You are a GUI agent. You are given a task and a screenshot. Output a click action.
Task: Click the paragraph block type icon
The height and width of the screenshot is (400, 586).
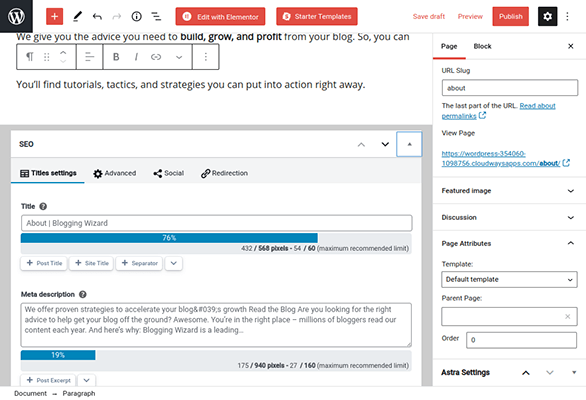(30, 56)
